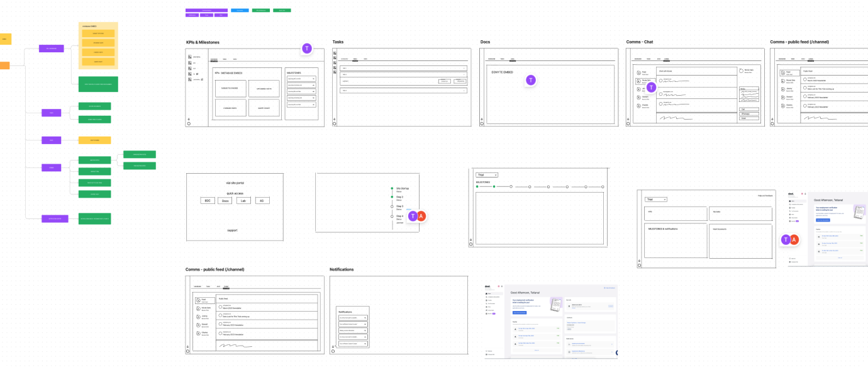
Task: Select the EDC quick access box
Action: click(x=206, y=200)
